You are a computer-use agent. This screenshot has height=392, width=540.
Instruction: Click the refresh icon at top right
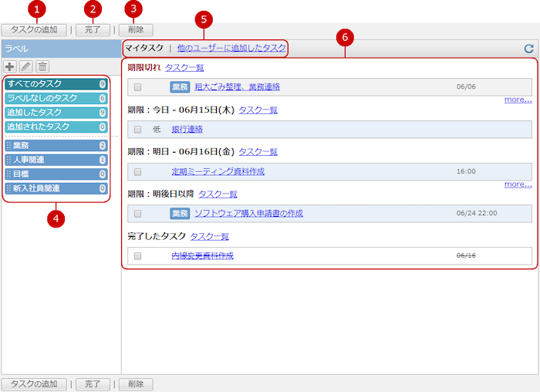coord(528,49)
